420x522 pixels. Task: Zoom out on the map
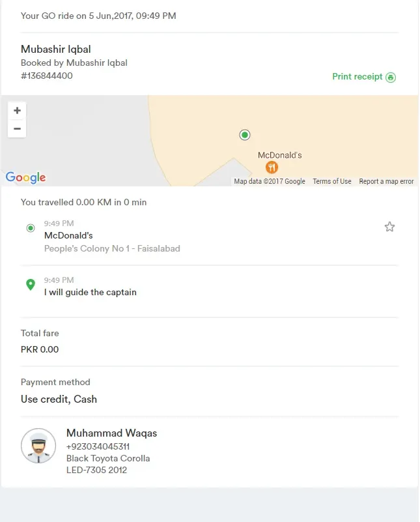(17, 128)
